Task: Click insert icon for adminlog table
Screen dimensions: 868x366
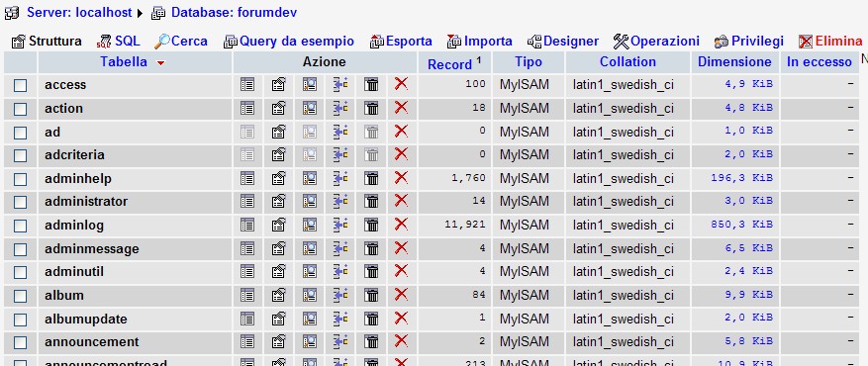Action: (340, 225)
